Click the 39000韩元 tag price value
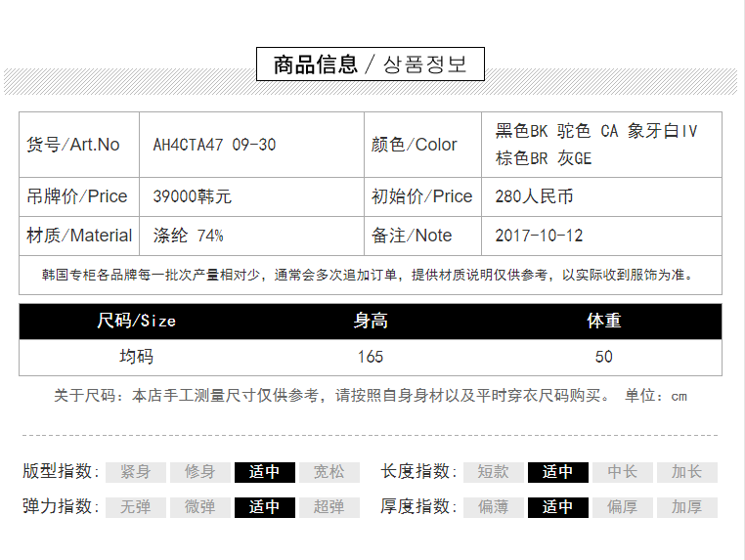This screenshot has height=560, width=745. 193,196
